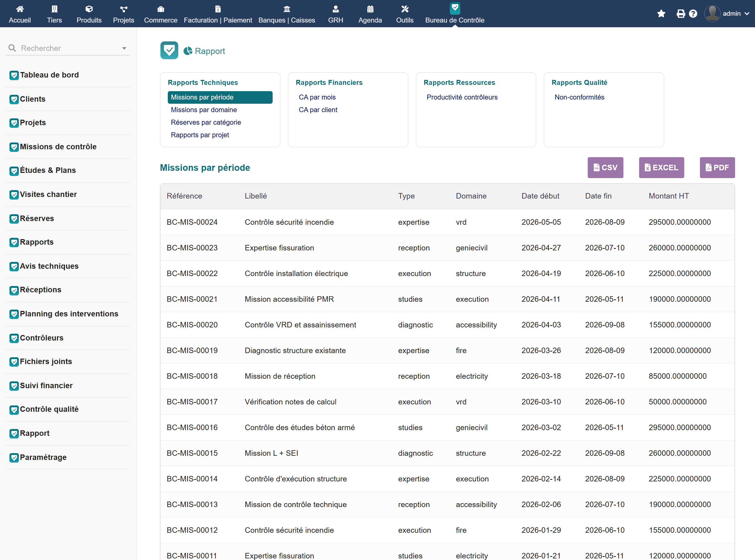Click the bookmarks star icon
Viewport: 755px width, 560px height.
pos(661,14)
